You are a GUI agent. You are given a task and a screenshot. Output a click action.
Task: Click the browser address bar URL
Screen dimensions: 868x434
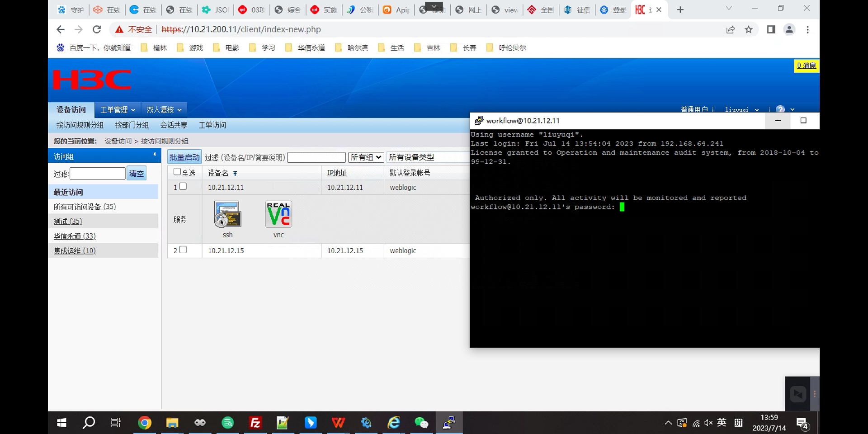241,29
